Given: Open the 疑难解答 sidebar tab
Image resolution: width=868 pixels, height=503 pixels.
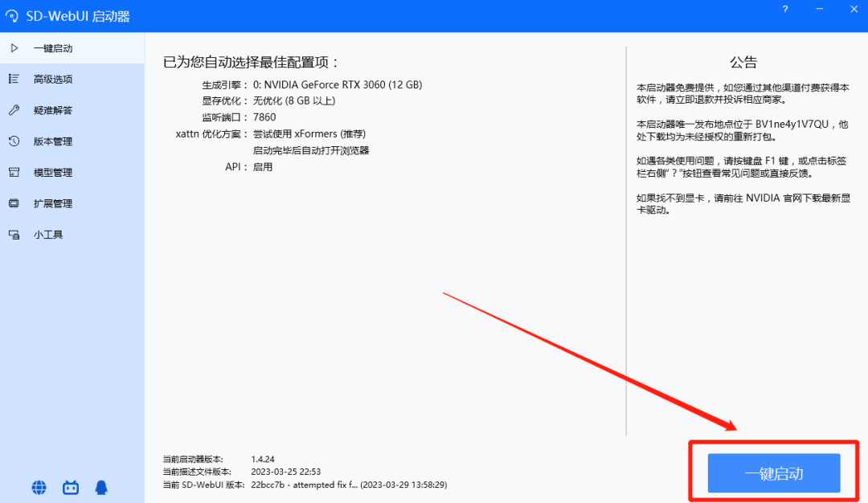Looking at the screenshot, I should 72,110.
